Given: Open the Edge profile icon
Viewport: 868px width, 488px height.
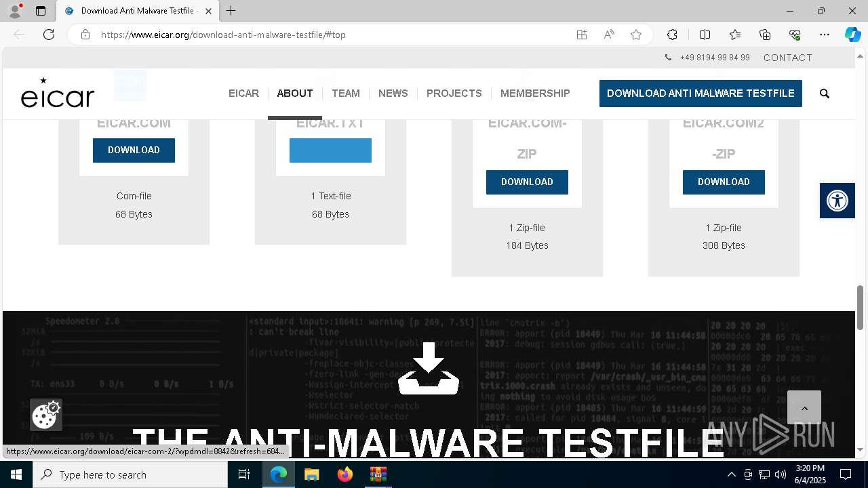Looking at the screenshot, I should pos(15,11).
